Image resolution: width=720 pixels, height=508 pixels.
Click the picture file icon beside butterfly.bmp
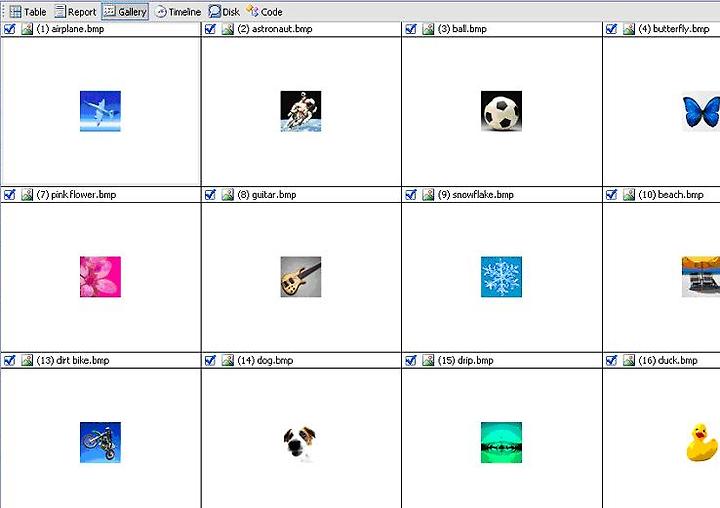click(629, 29)
